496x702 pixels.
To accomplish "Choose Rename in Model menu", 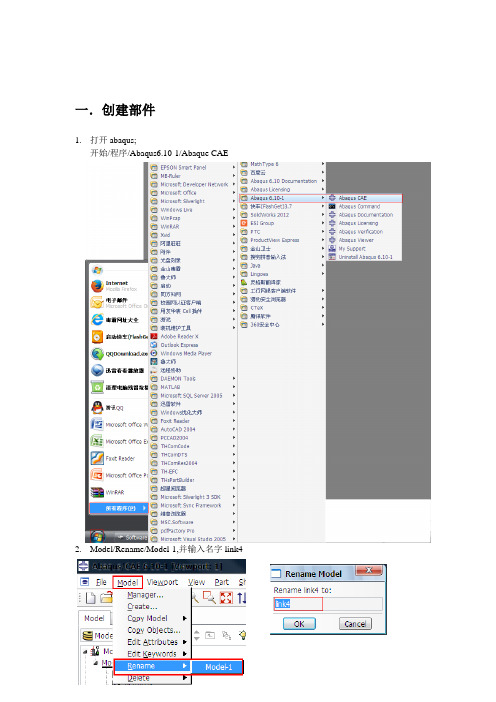I will click(153, 666).
